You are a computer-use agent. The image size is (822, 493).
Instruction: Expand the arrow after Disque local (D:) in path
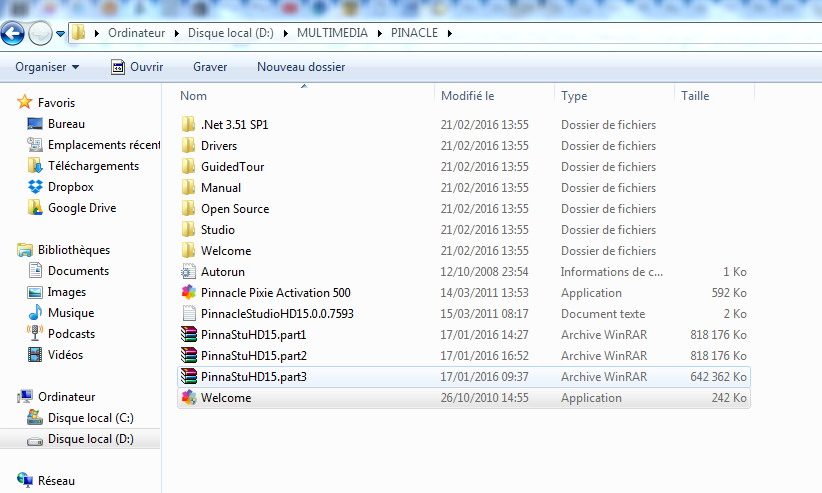286,34
